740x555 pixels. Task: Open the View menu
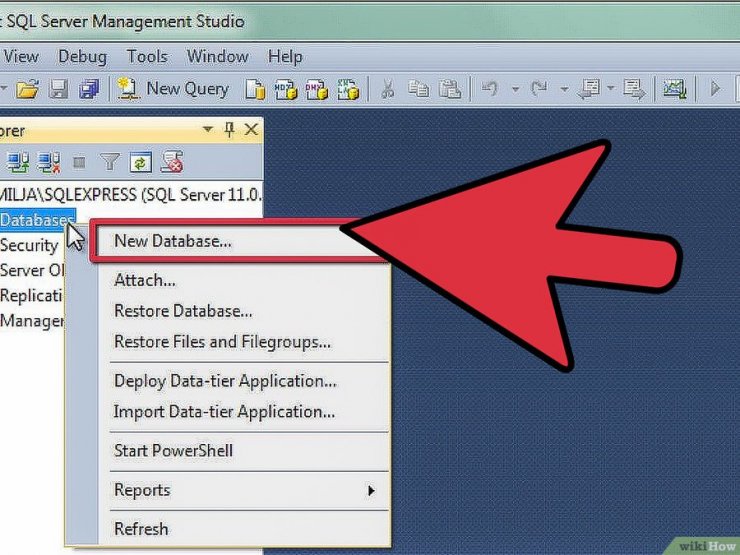pyautogui.click(x=20, y=56)
